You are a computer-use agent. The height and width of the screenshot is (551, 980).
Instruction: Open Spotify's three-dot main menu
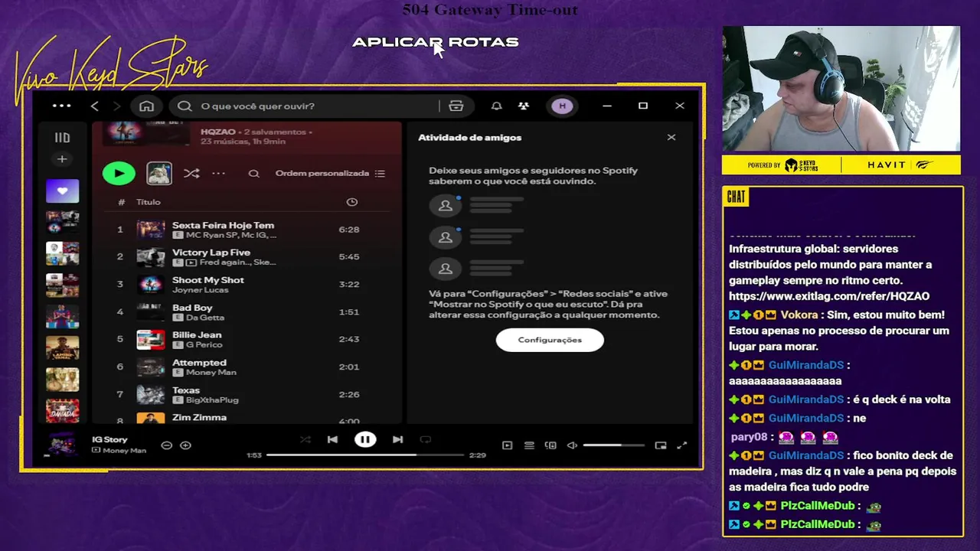tap(61, 106)
